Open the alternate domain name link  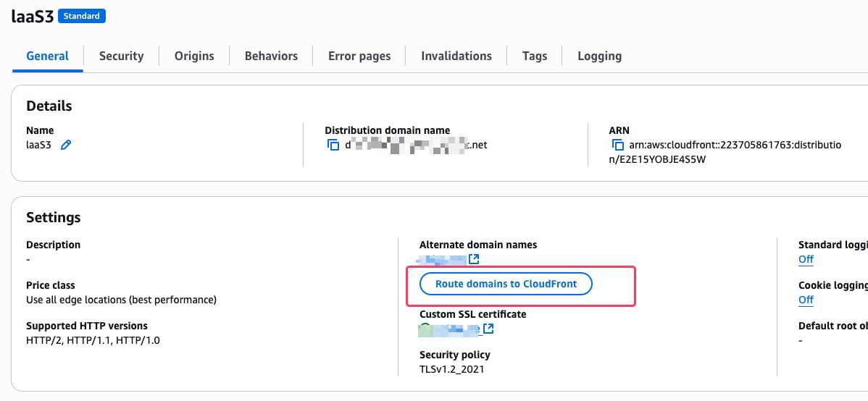[x=443, y=259]
